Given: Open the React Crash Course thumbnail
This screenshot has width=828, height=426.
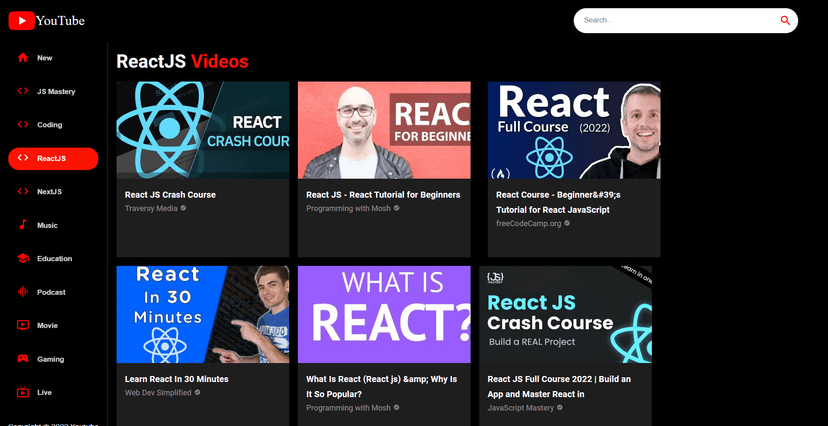Looking at the screenshot, I should click(203, 130).
